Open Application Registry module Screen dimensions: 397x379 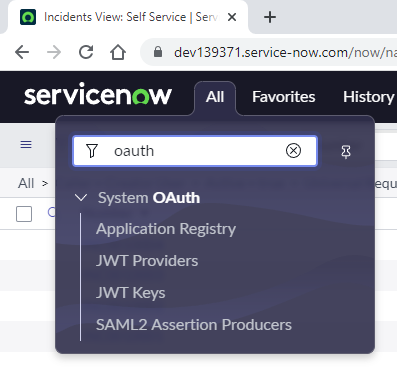point(166,229)
